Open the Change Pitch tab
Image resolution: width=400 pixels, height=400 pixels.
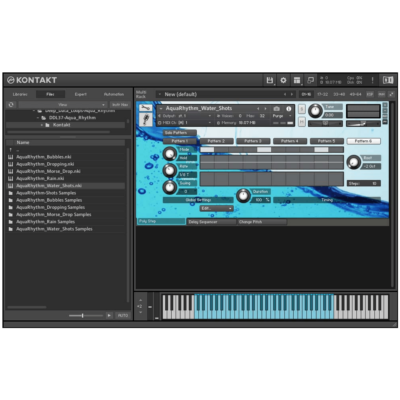tap(261, 222)
